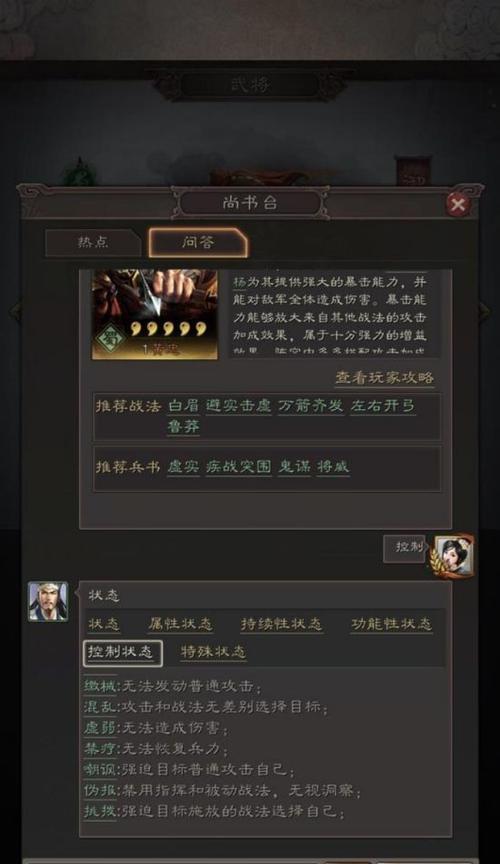The image size is (500, 864).
Task: Close the 尚书台 dialog with red X
Action: point(458,204)
